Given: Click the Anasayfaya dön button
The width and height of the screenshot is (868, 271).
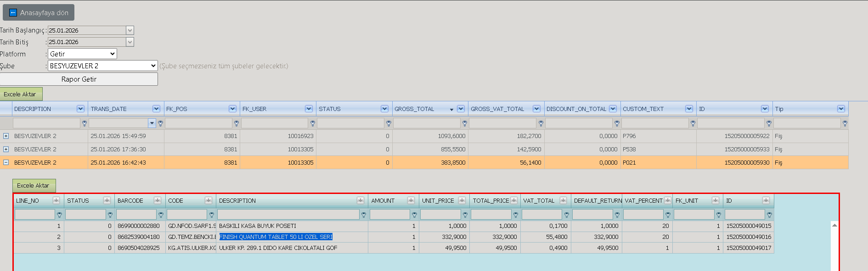Looking at the screenshot, I should coord(39,13).
